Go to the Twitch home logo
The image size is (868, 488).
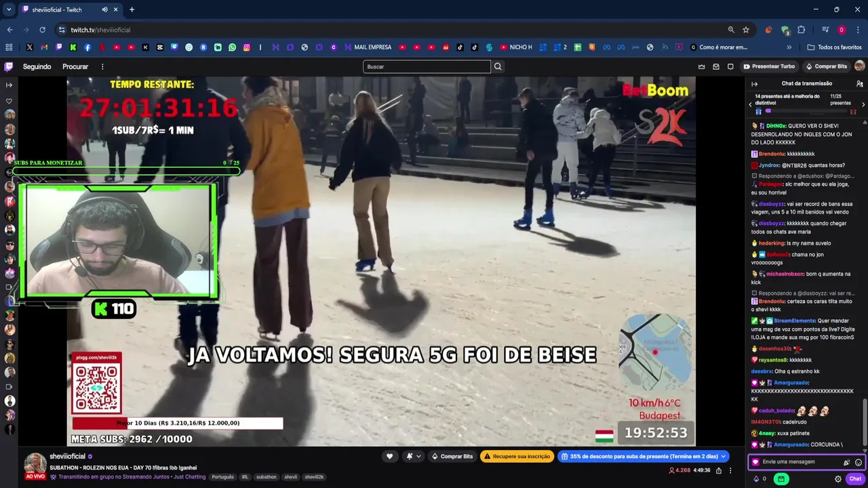tap(9, 66)
